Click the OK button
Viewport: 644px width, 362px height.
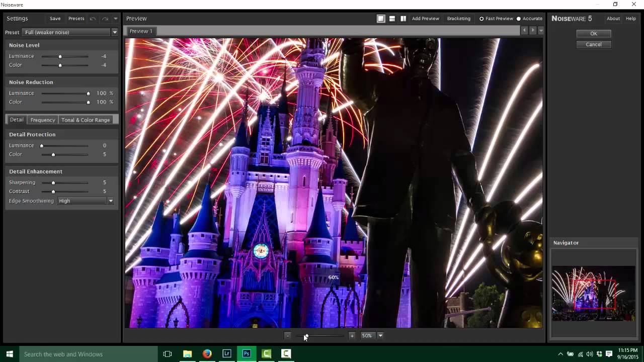coord(594,34)
